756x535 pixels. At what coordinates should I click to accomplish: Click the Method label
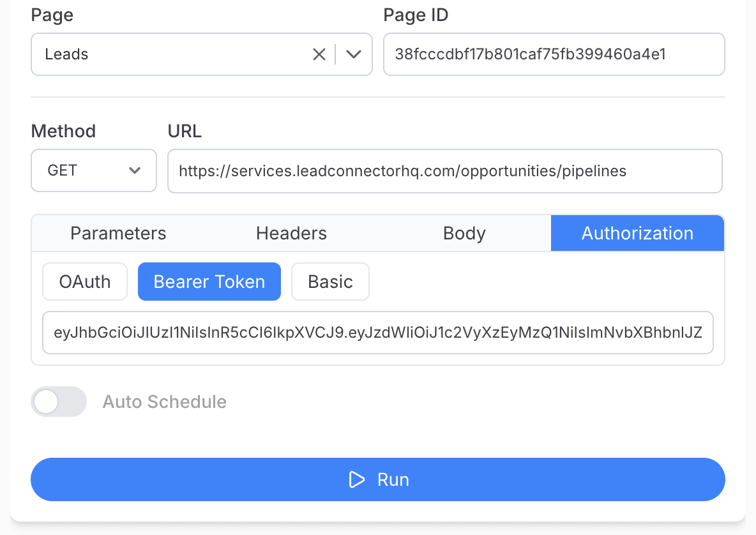[x=63, y=131]
